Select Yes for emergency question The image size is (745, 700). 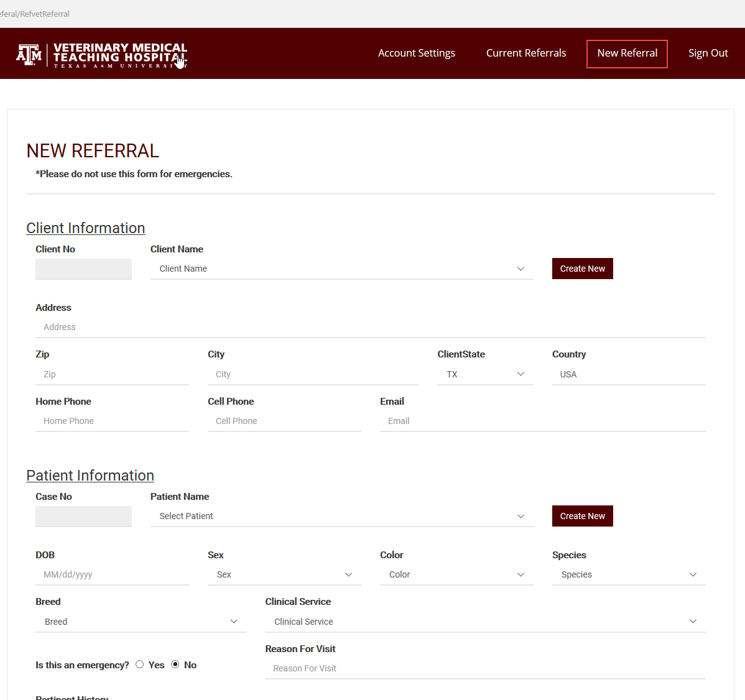(139, 665)
